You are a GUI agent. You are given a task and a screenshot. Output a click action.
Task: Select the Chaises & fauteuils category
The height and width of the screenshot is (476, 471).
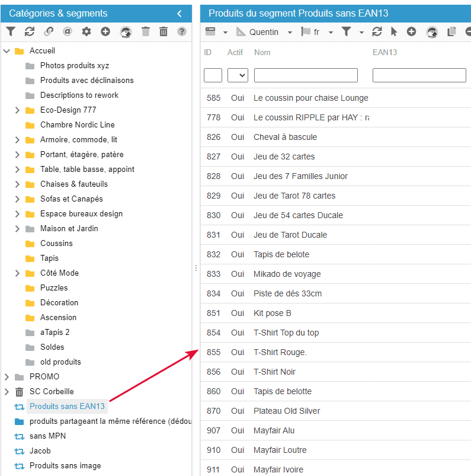click(x=73, y=184)
